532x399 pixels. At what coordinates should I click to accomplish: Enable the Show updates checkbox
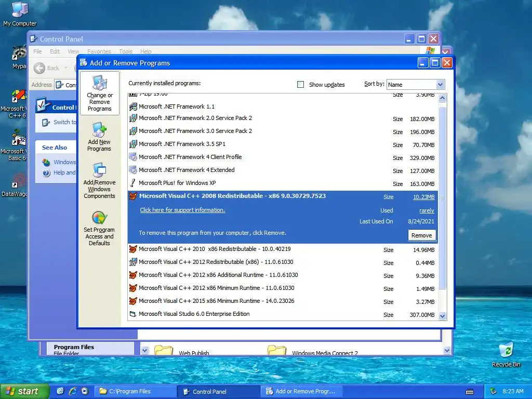click(x=301, y=85)
